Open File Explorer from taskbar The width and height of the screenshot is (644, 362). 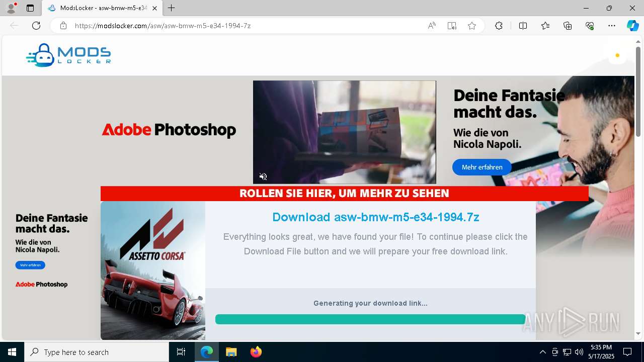(231, 352)
